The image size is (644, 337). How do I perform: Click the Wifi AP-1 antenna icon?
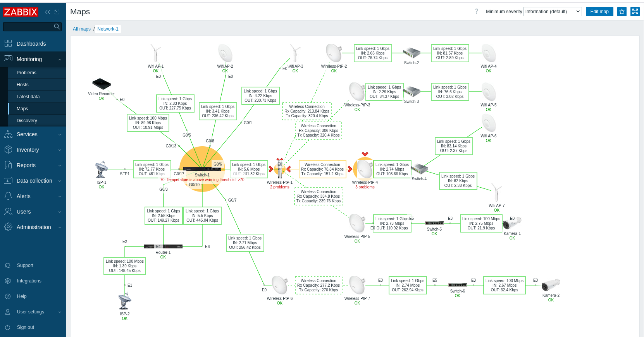155,53
